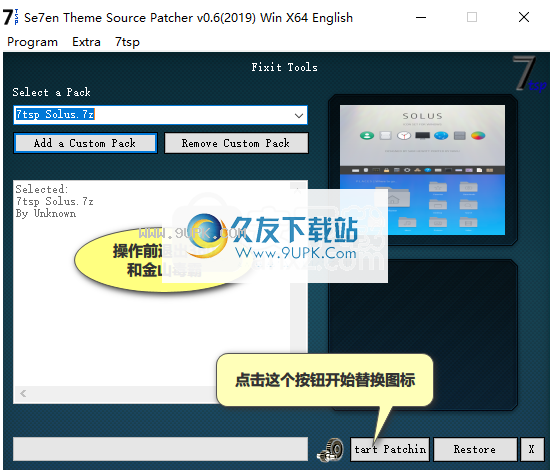
Task: Click the 'By Unknown' text line
Action: coord(46,214)
